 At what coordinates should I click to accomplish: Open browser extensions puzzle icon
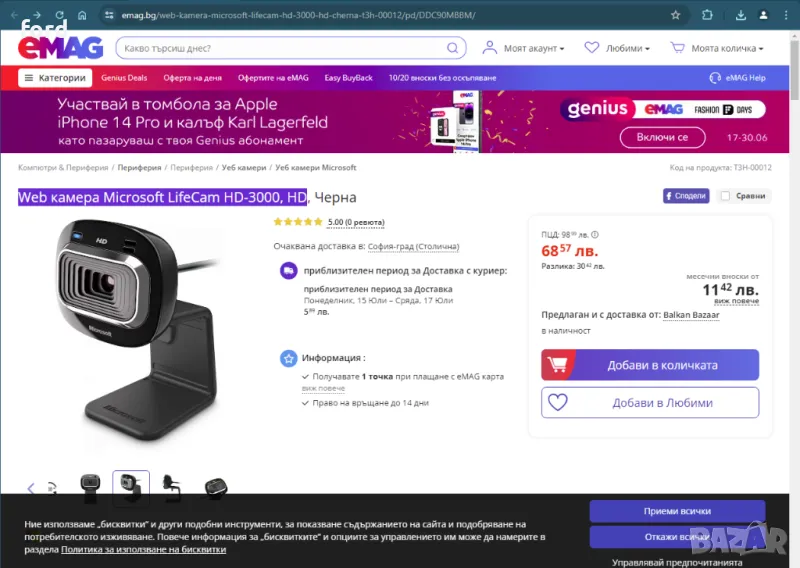(x=707, y=15)
